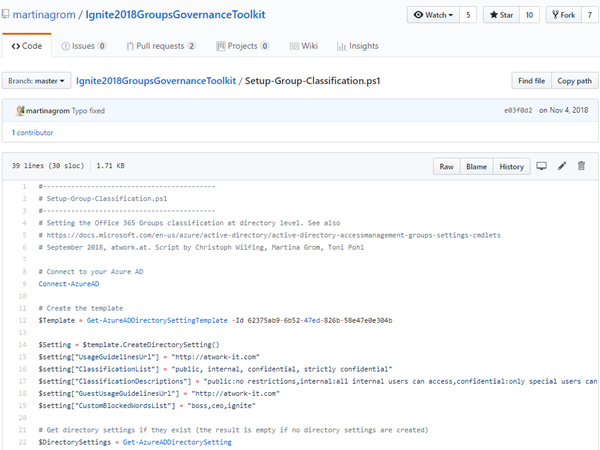The image size is (600, 450).
Task: View the Insights tab
Action: coord(358,46)
